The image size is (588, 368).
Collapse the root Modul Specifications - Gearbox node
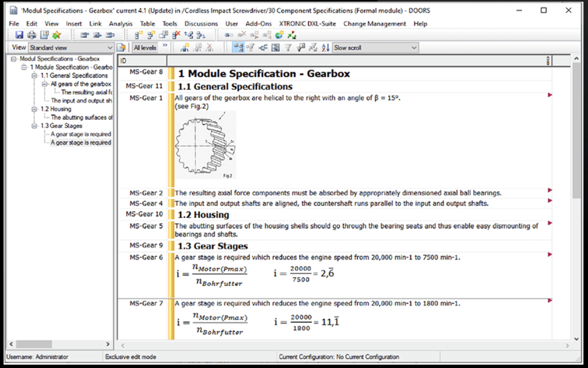point(13,59)
